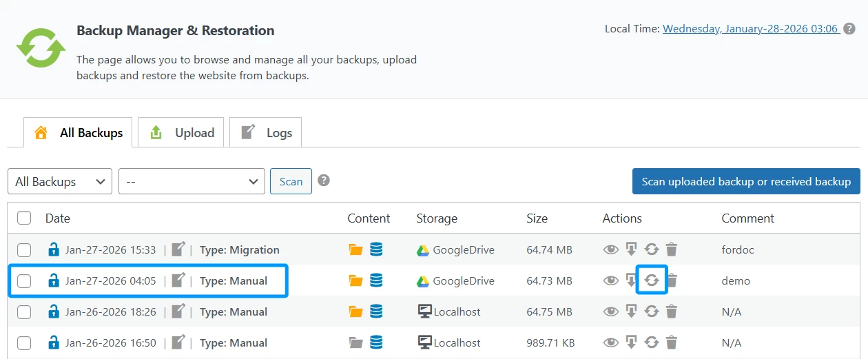
Task: Delete the Jan-26-2026 18:26 Localhost backup
Action: [672, 311]
